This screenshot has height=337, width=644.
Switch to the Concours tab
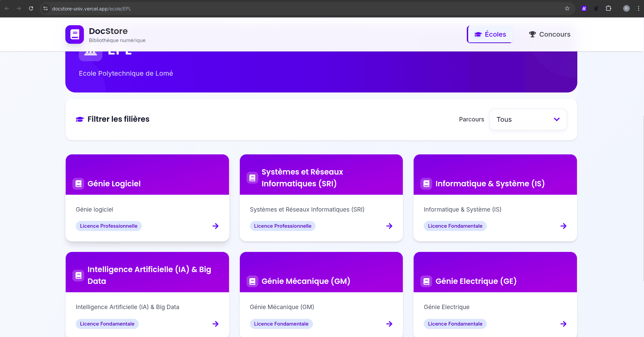click(x=549, y=34)
